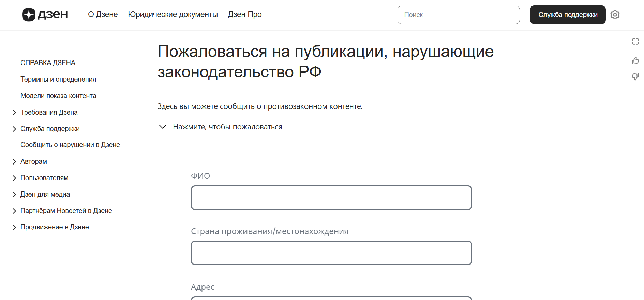The height and width of the screenshot is (300, 644).
Task: Toggle fullscreen reading mode icon
Action: (x=635, y=41)
